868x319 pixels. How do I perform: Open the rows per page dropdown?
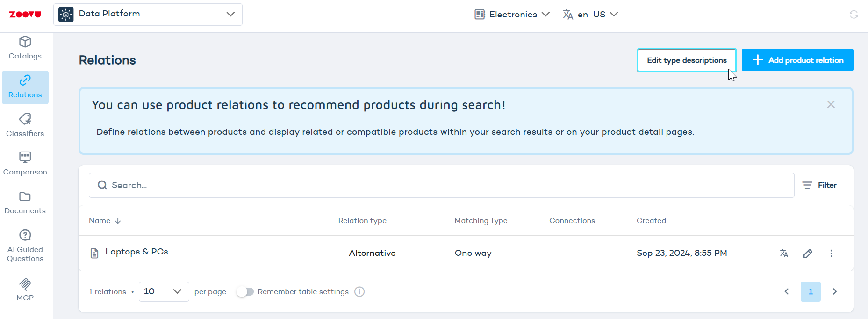coord(164,292)
